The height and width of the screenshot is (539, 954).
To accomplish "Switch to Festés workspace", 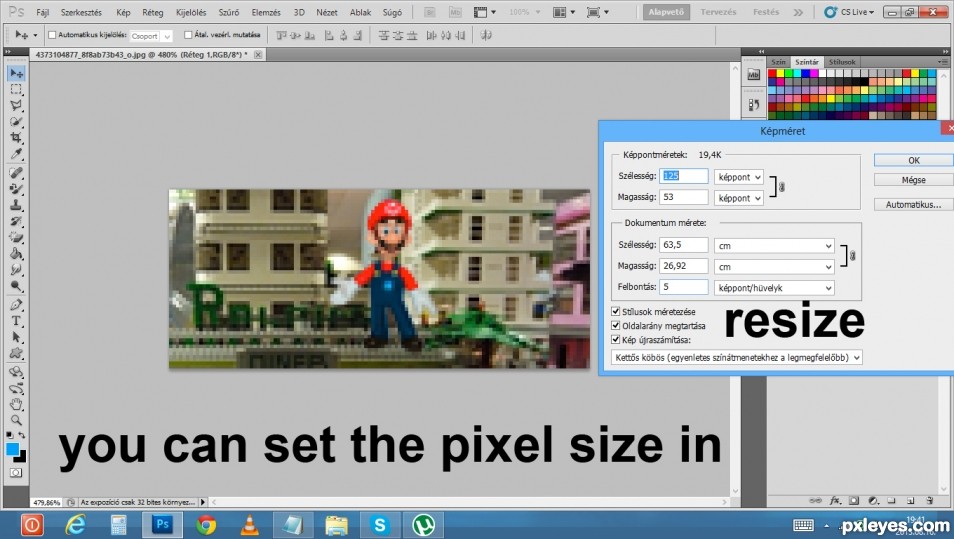I will pos(765,12).
